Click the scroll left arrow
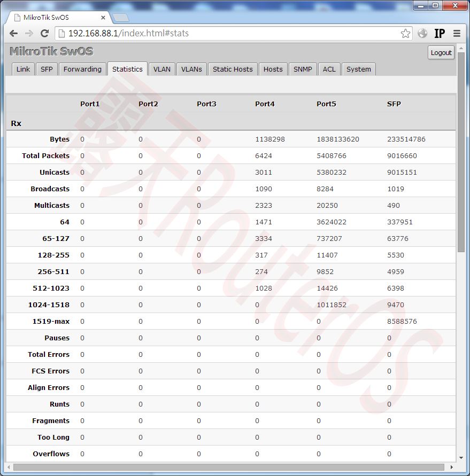Screen dimensions: 470x476 [x=9, y=467]
